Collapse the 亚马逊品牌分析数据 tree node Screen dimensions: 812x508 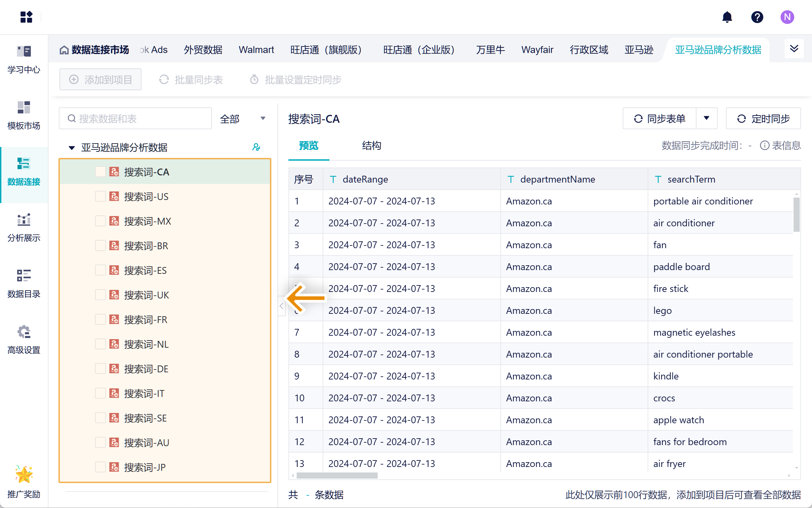point(72,148)
